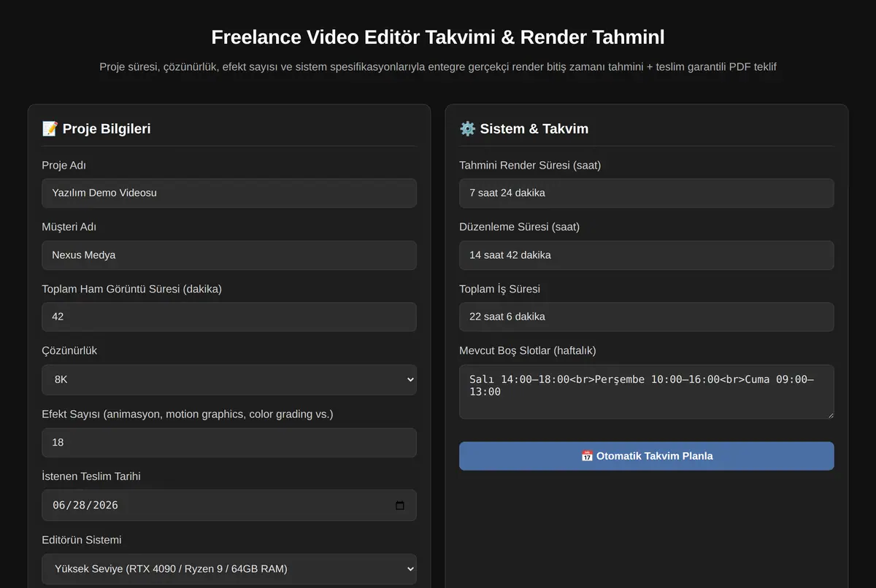Viewport: 876px width, 588px height.
Task: Open the Çözünürlük dropdown showing 8K
Action: [229, 379]
